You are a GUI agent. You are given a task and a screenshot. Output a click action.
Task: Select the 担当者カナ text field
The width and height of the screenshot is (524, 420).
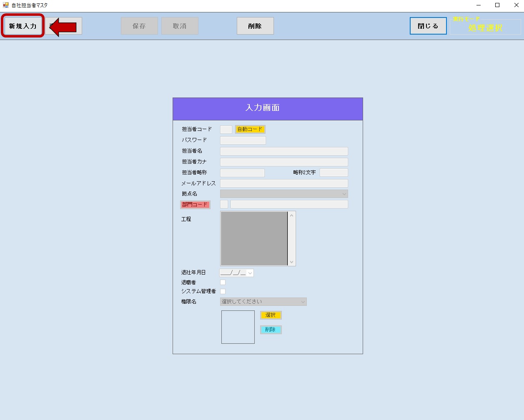284,162
